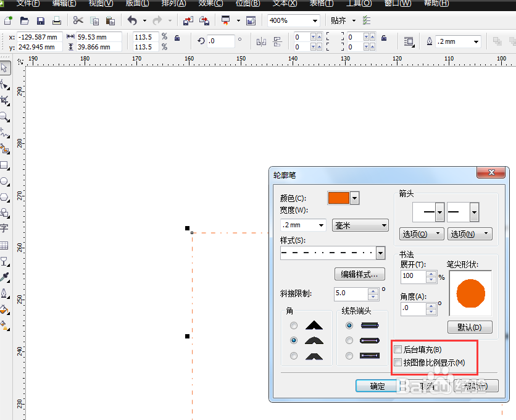516x420 pixels.
Task: Select the bevel corner radio button
Action: 294,356
